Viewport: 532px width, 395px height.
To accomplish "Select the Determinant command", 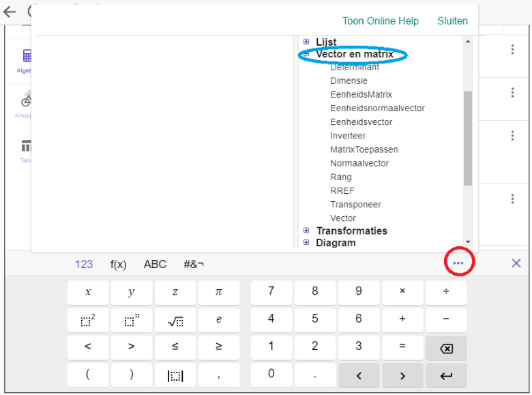I will click(355, 68).
